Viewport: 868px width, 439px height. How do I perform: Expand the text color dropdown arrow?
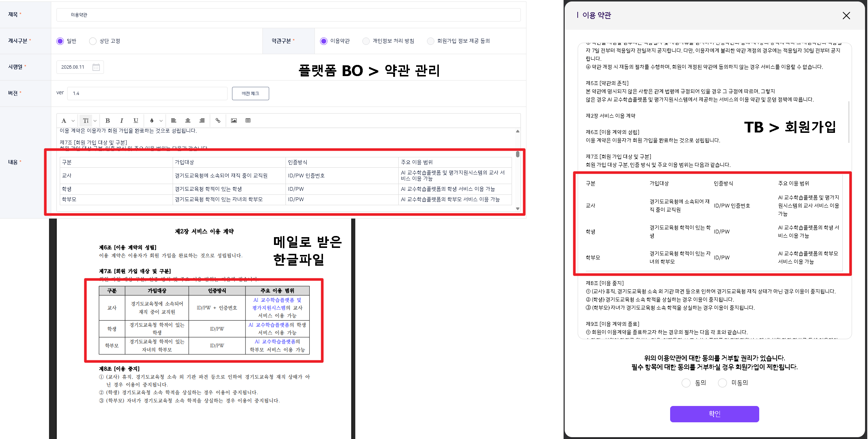pos(161,121)
